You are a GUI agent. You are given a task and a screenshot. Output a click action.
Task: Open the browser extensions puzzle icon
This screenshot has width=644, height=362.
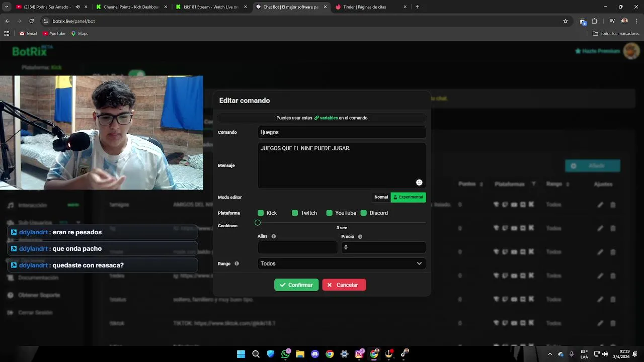(x=595, y=21)
